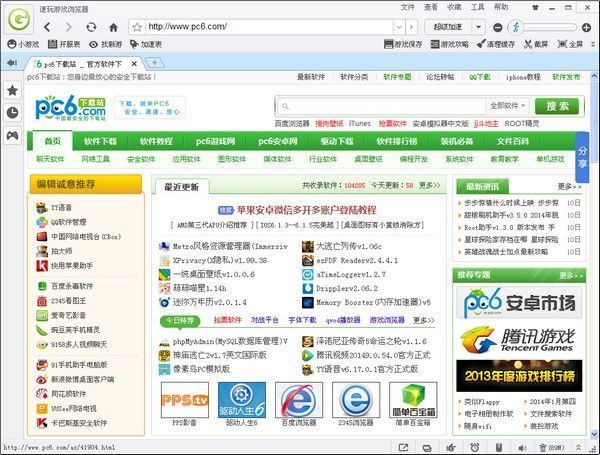Click the popup window icon in status bar

(403, 447)
